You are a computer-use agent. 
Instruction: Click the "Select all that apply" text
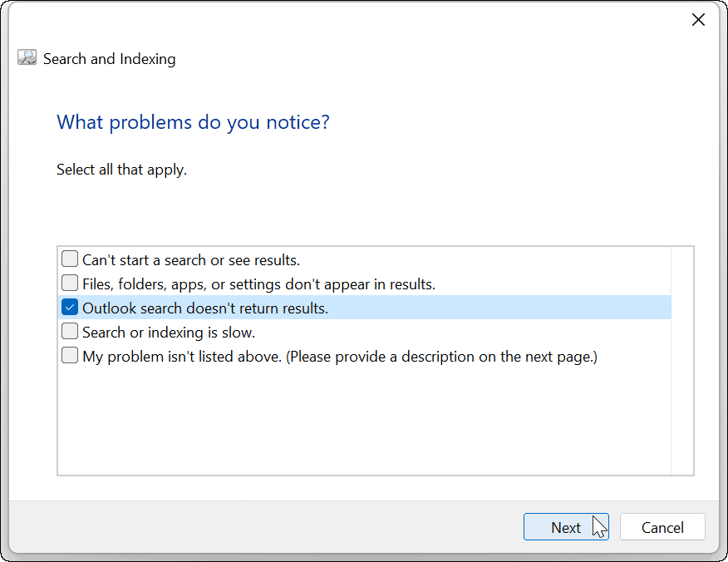[121, 169]
